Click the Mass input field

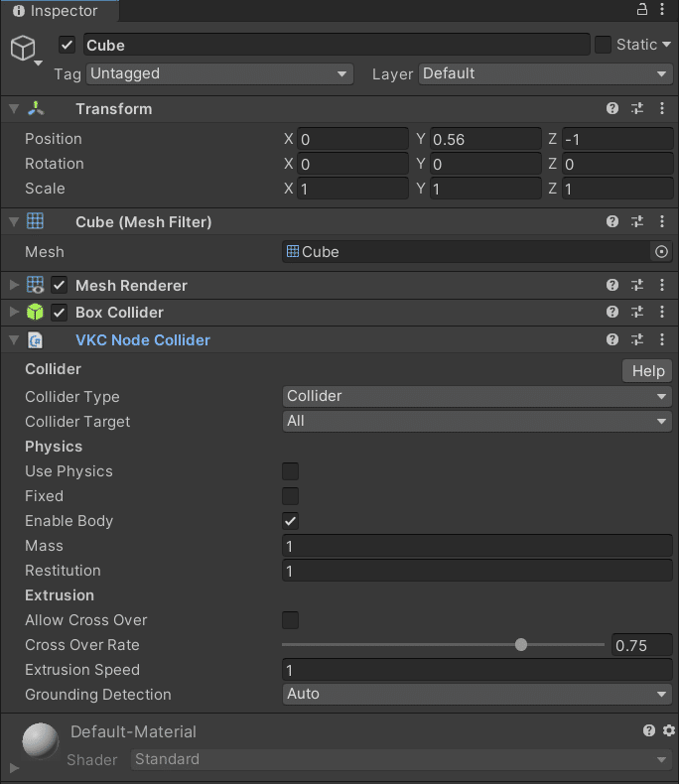[x=476, y=546]
